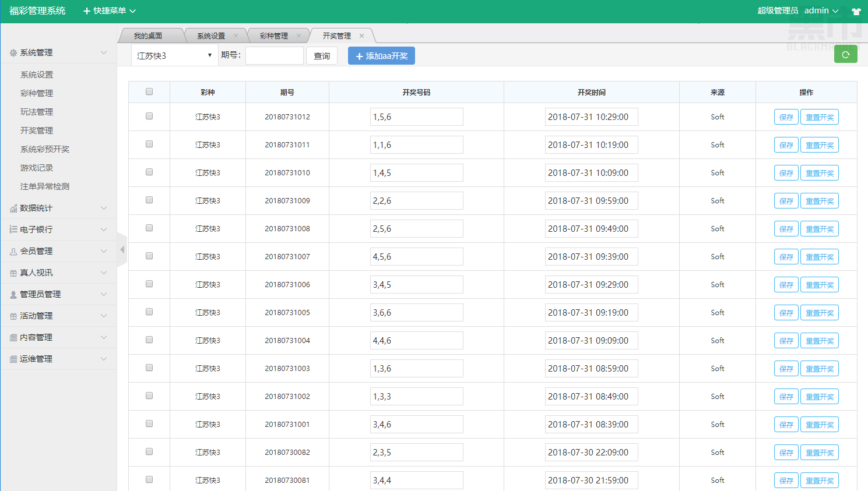The image size is (868, 491).
Task: Click the 内容管理 icon
Action: click(x=13, y=338)
